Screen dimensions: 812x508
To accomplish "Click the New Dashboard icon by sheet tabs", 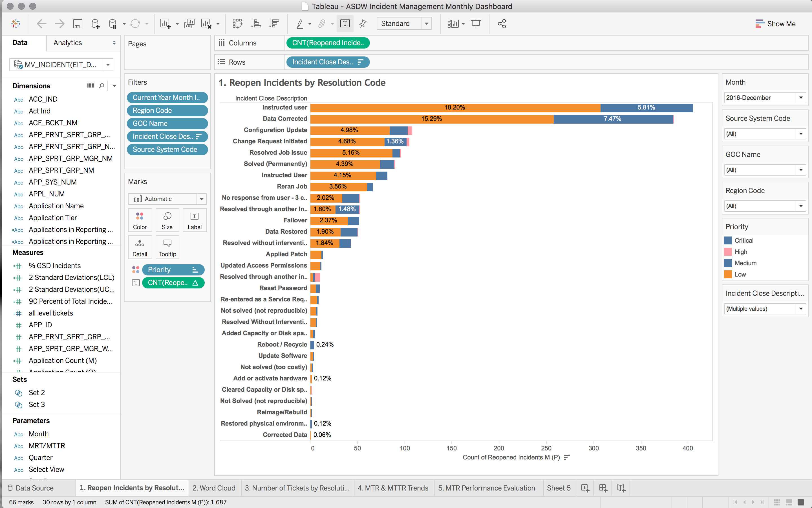I will coord(603,488).
